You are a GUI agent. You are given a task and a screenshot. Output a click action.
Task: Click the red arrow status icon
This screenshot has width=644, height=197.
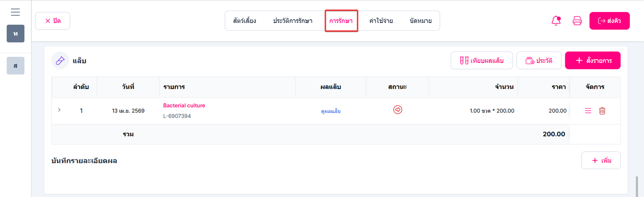398,110
